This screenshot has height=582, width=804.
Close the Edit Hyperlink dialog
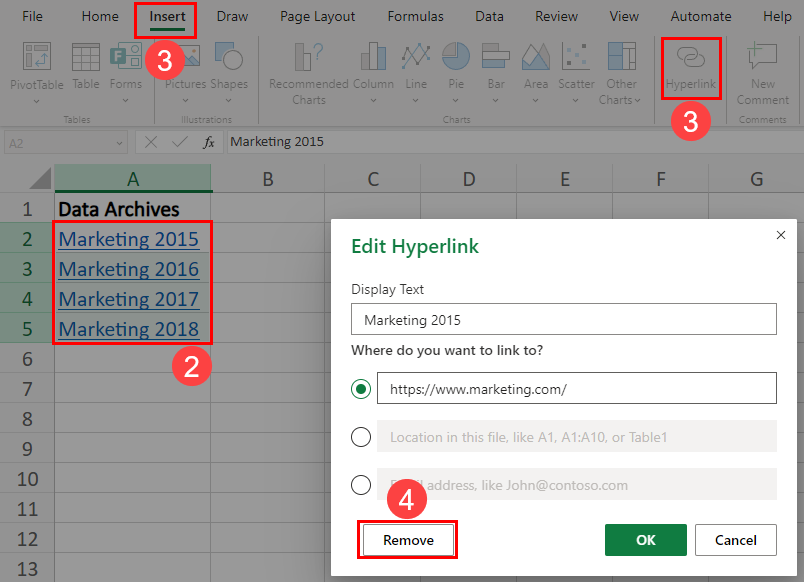point(780,235)
